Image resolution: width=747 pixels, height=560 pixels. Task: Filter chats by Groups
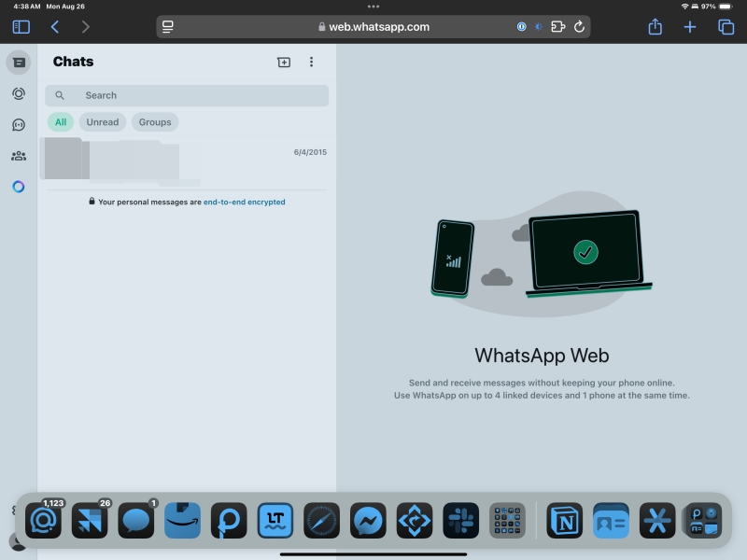point(154,121)
